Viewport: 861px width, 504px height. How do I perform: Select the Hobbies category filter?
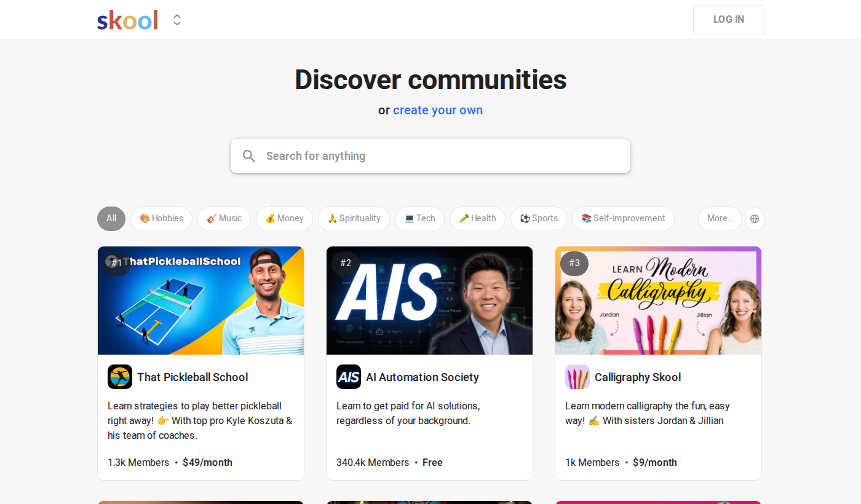click(x=161, y=218)
